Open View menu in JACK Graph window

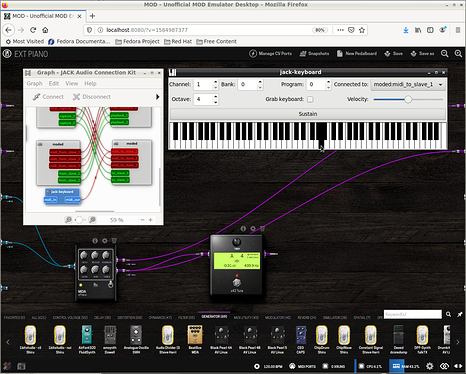(72, 83)
